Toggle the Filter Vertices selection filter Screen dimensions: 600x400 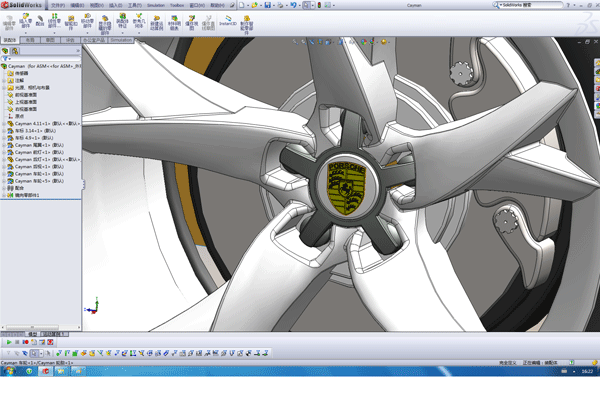point(59,353)
